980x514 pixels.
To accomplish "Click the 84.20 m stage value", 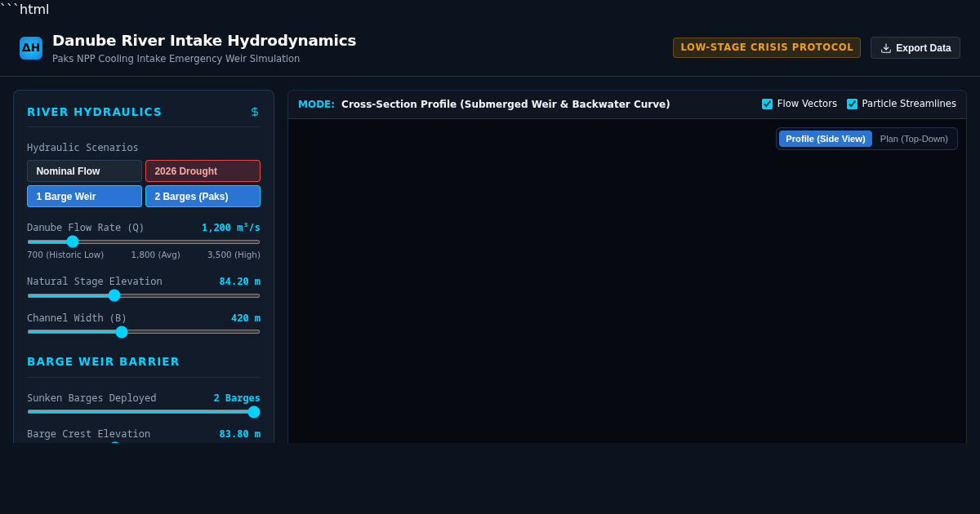I will 240,281.
